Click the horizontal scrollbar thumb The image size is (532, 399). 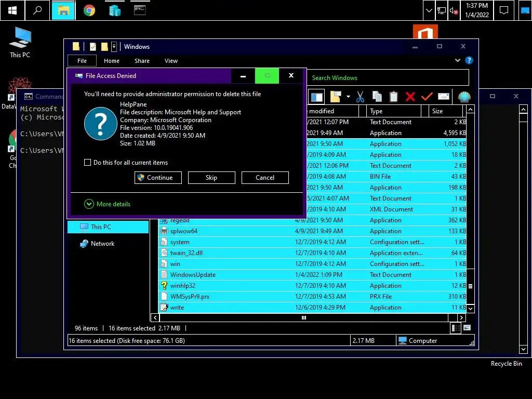[x=303, y=317]
